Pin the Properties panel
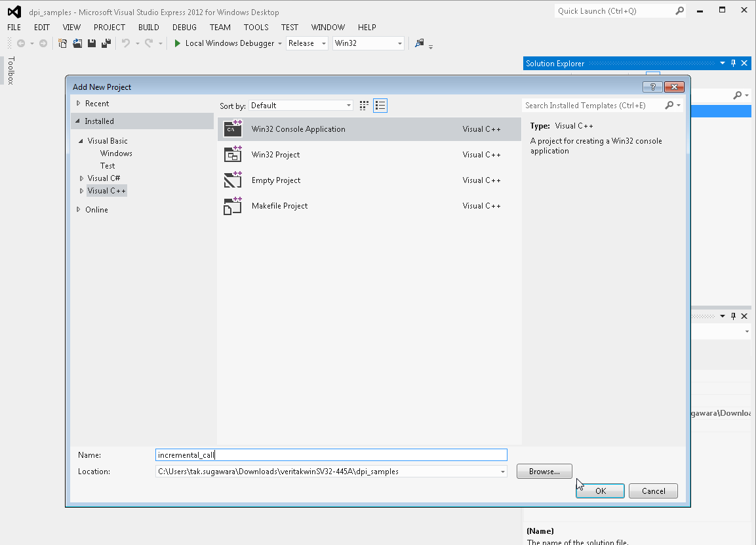Image resolution: width=756 pixels, height=545 pixels. (733, 316)
